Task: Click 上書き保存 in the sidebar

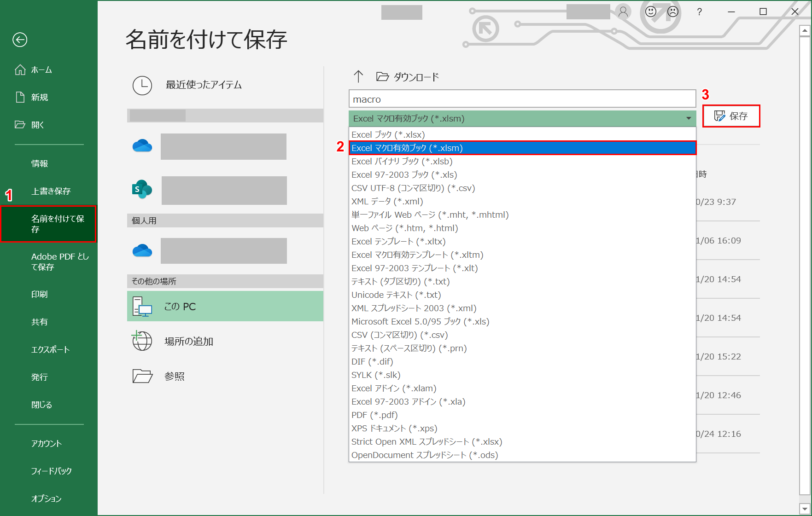Action: point(49,191)
